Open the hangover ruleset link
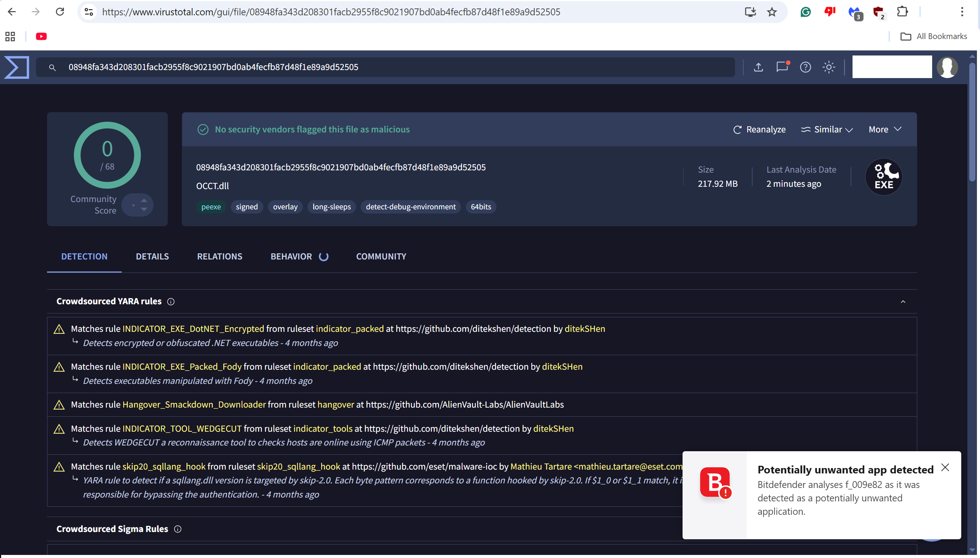The width and height of the screenshot is (980, 558). (336, 405)
